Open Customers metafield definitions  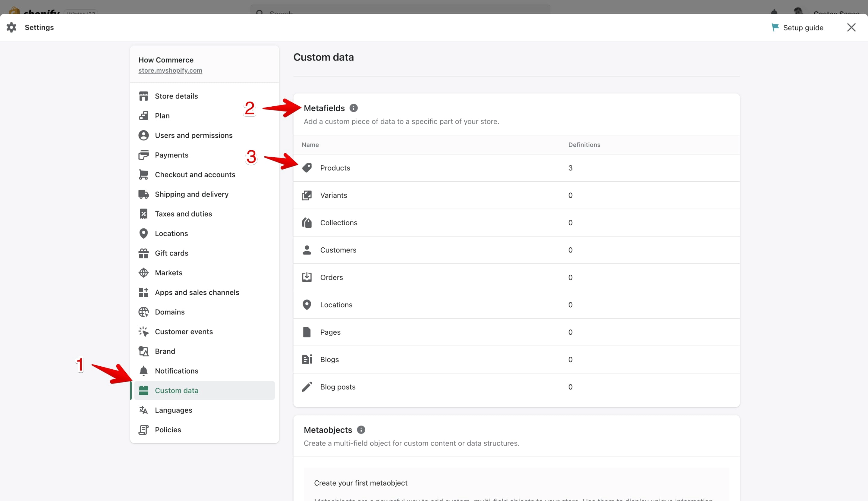coord(516,250)
